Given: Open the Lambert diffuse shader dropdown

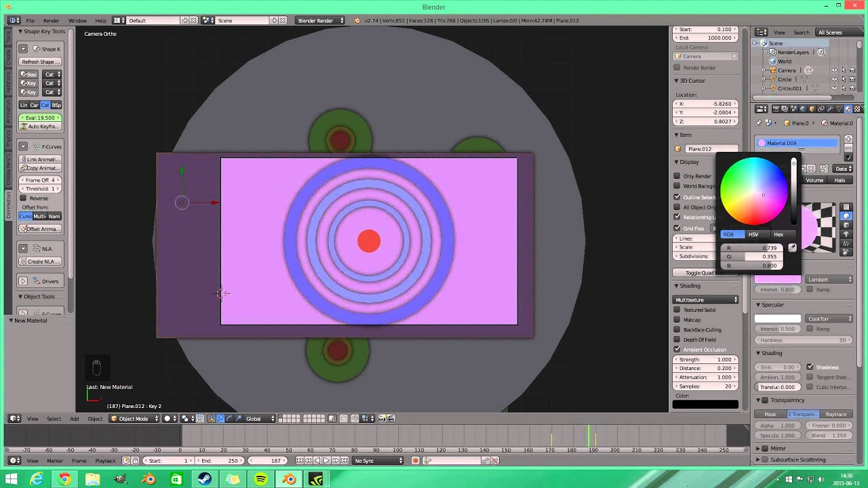Looking at the screenshot, I should pyautogui.click(x=829, y=279).
